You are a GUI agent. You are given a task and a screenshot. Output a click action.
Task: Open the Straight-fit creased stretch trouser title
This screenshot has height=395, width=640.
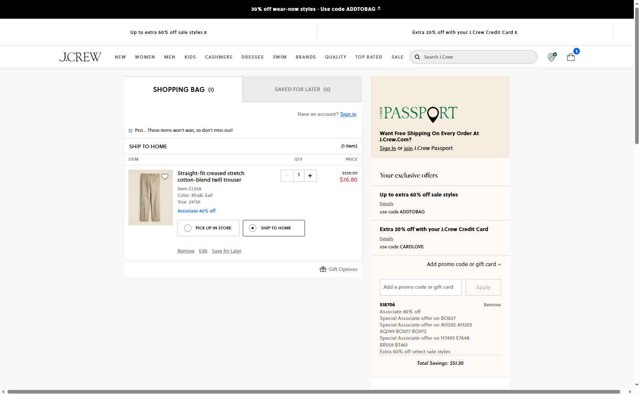click(x=211, y=176)
